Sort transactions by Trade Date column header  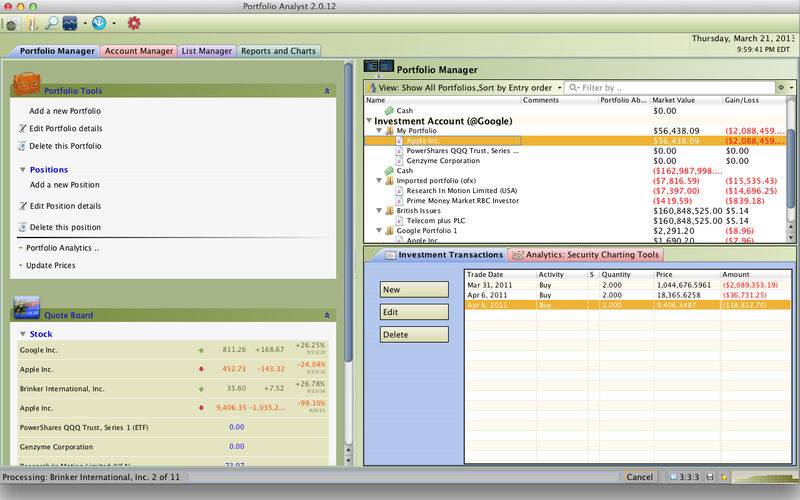tap(501, 274)
